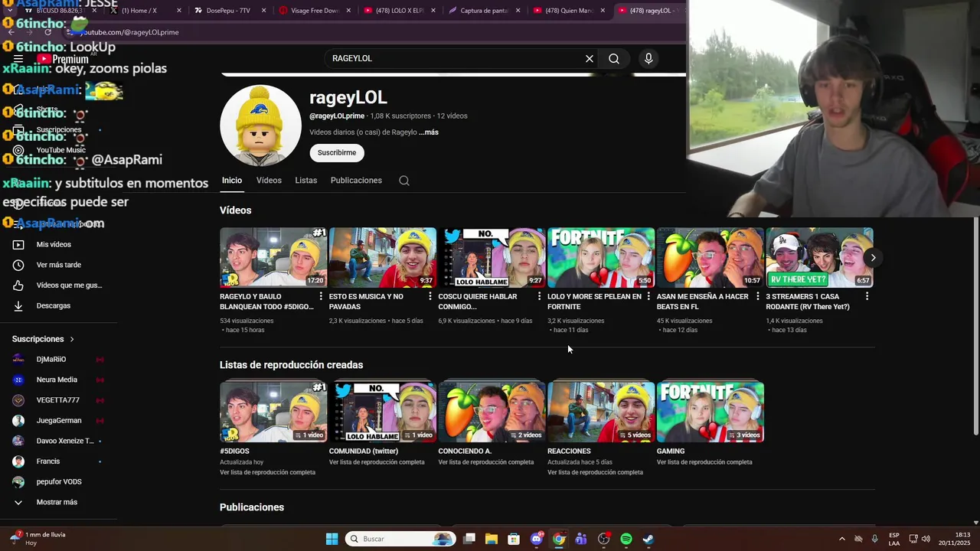Switch to the Listas channel tab
The image size is (980, 551).
click(x=305, y=181)
